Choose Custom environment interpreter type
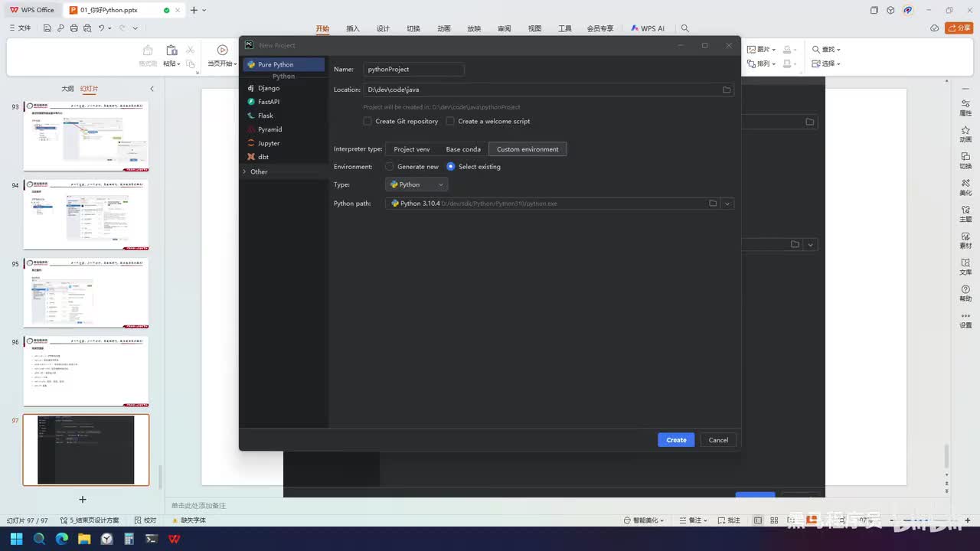Image resolution: width=980 pixels, height=551 pixels. click(528, 149)
